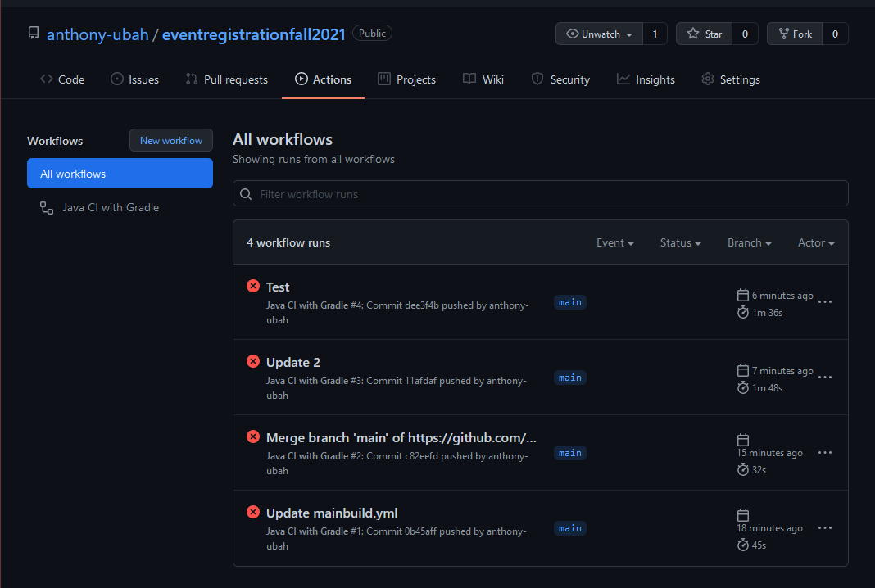Open the three-dot menu for Test run
Viewport: 875px width, 588px height.
coord(825,302)
